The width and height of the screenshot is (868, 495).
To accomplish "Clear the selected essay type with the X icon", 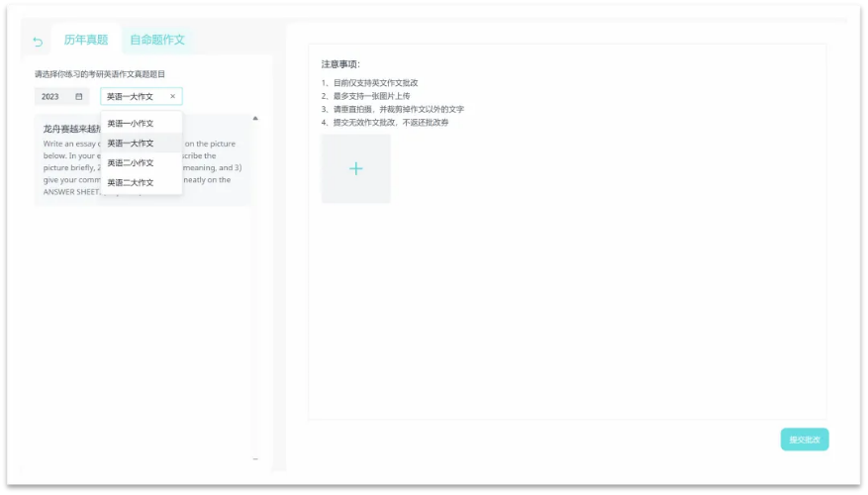I will click(x=172, y=97).
